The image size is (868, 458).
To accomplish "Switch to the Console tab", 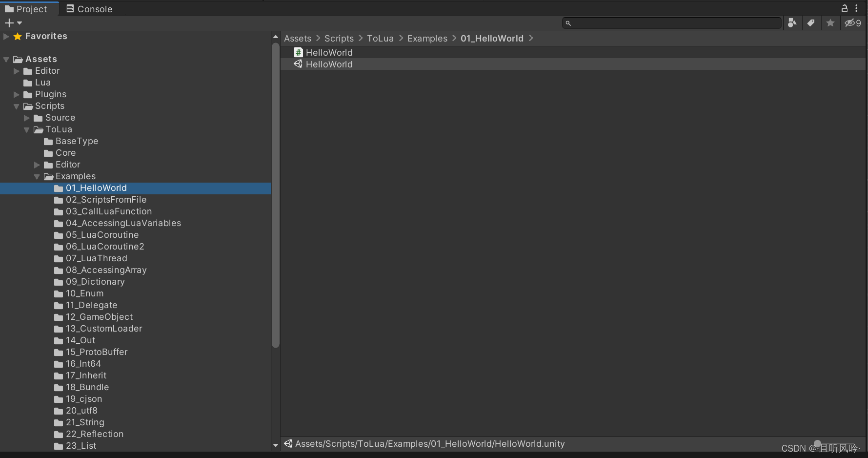I will [x=89, y=8].
